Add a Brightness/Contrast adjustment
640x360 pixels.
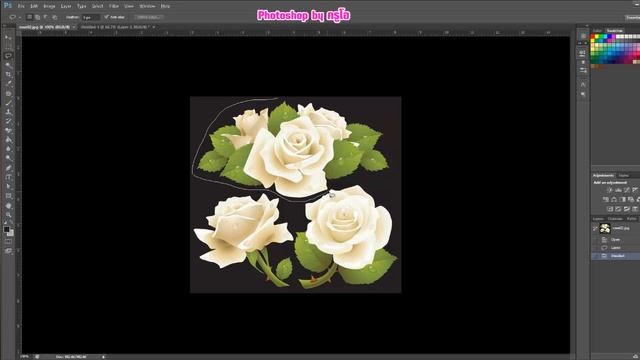[x=609, y=190]
